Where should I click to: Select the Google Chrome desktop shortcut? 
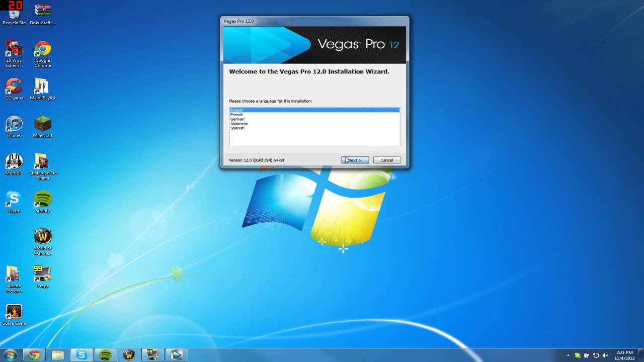pyautogui.click(x=43, y=54)
